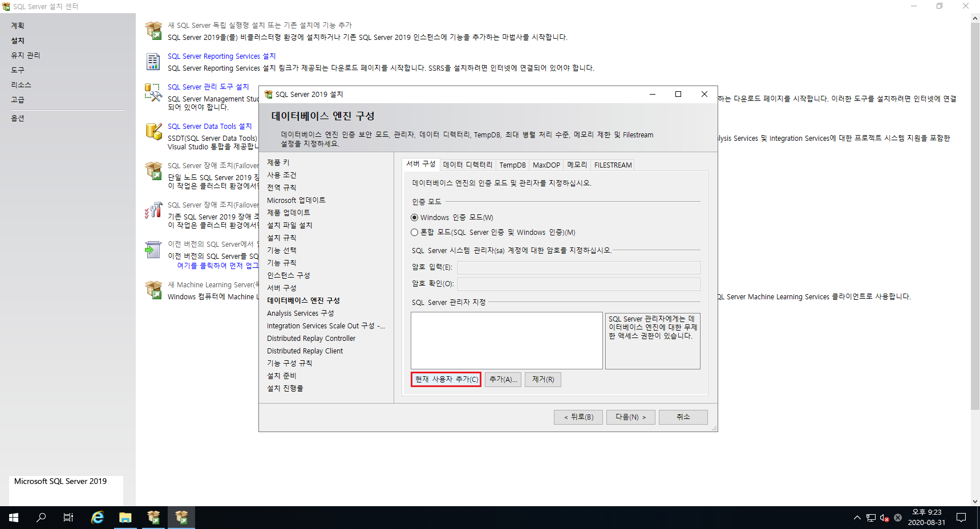This screenshot has height=529, width=980.
Task: Open Task View on the taskbar
Action: pos(68,518)
